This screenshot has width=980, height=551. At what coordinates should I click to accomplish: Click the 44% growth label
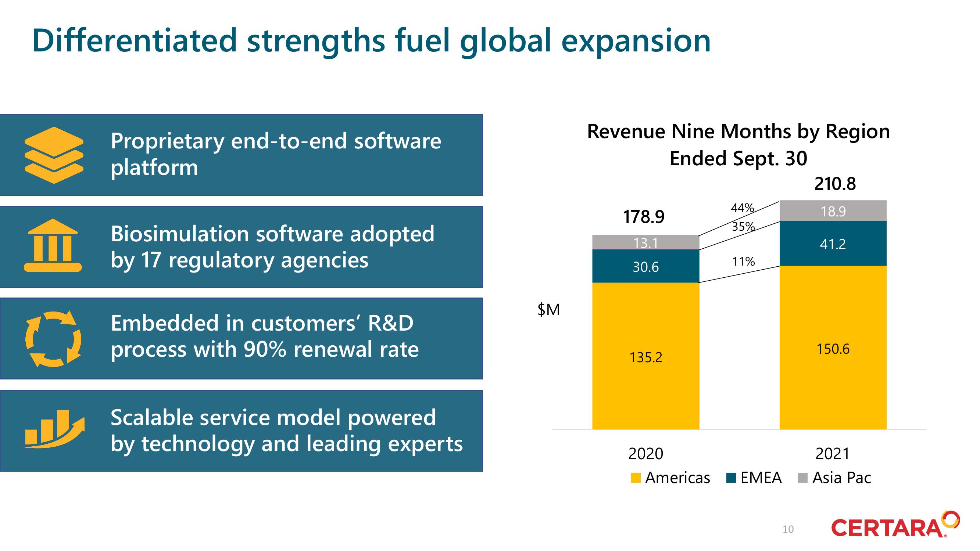742,208
